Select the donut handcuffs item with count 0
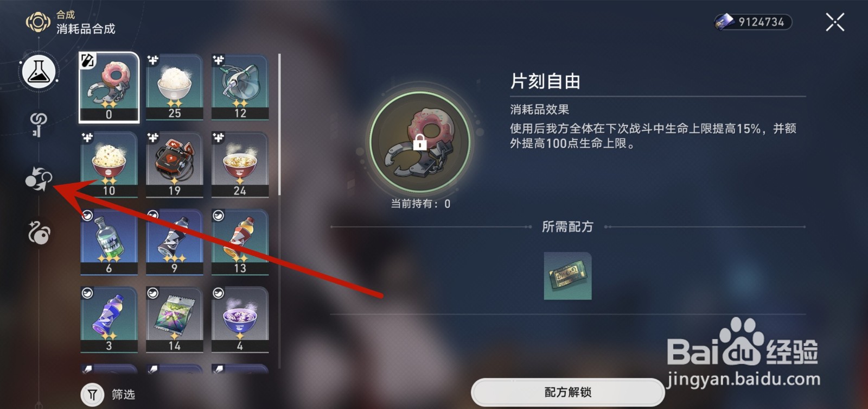The width and height of the screenshot is (868, 409). tap(109, 87)
